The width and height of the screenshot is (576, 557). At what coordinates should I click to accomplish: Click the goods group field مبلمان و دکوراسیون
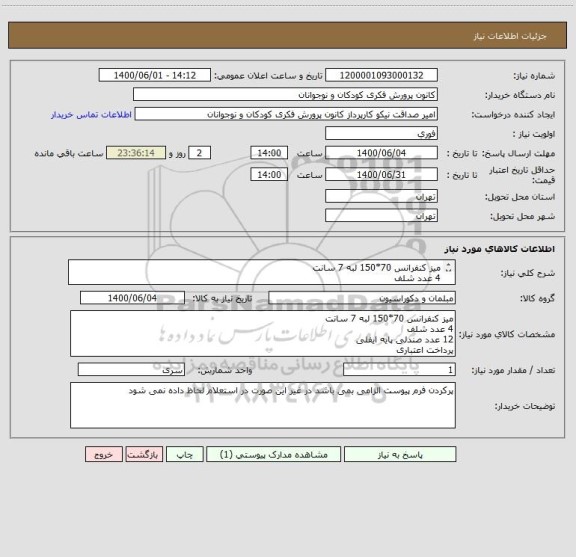point(362,298)
